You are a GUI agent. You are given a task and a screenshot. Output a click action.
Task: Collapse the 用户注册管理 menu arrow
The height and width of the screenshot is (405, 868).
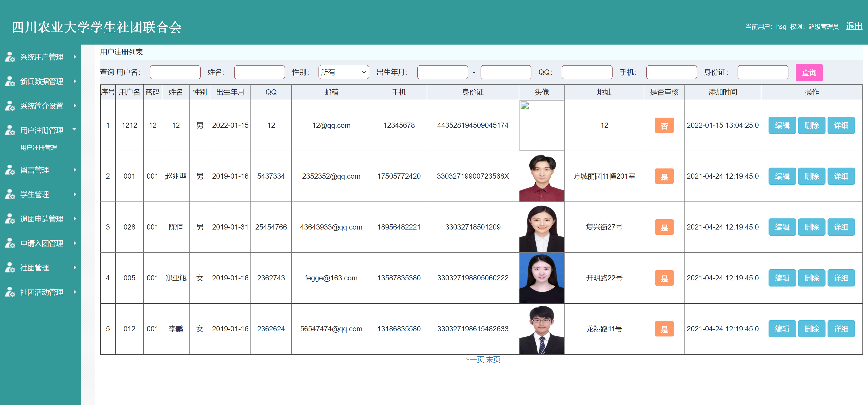pos(74,130)
